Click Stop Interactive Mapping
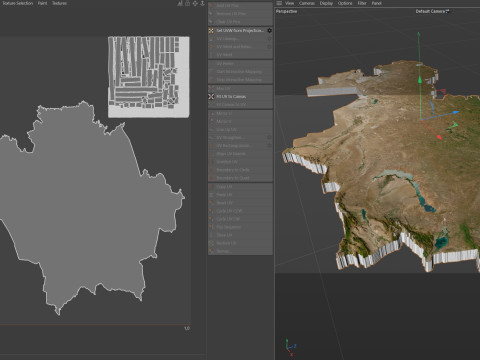 click(x=240, y=80)
